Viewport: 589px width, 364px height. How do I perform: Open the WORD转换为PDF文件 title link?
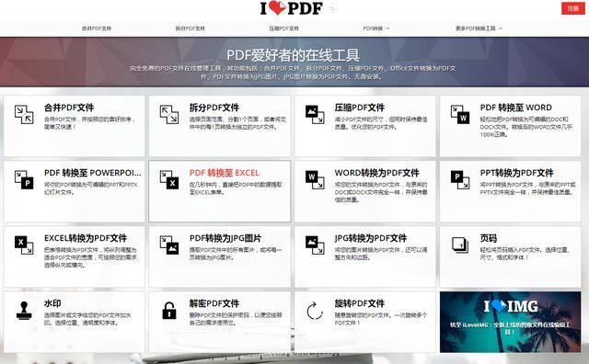pyautogui.click(x=376, y=173)
